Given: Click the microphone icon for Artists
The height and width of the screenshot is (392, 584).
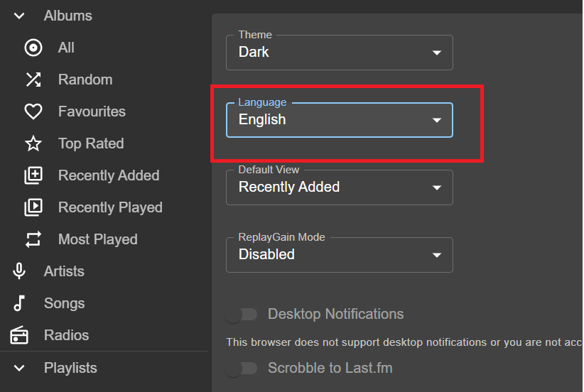Looking at the screenshot, I should (19, 271).
